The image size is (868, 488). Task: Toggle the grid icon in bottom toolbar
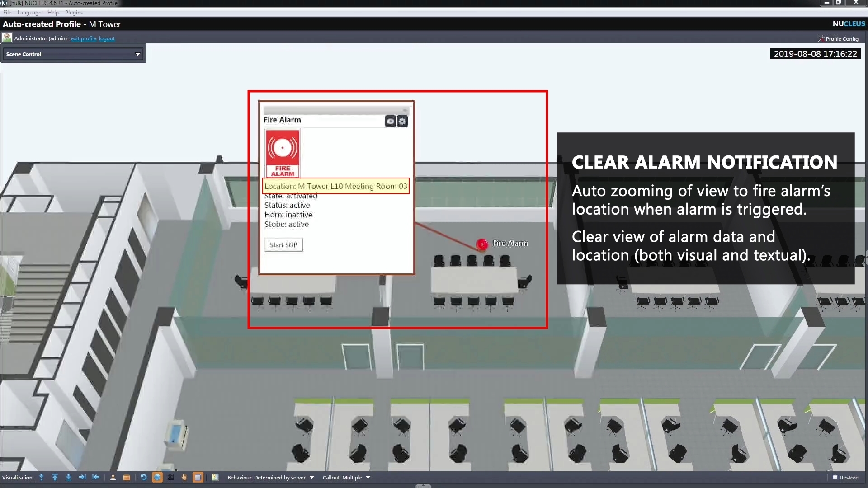click(171, 477)
